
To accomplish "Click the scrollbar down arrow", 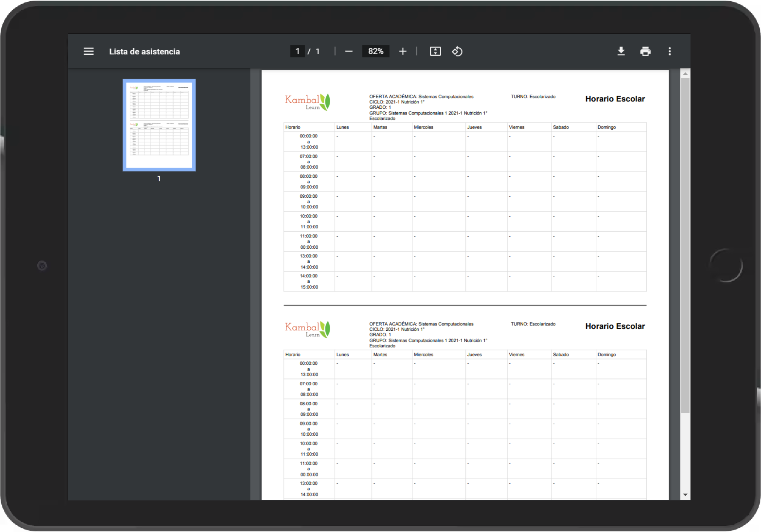I will click(685, 495).
